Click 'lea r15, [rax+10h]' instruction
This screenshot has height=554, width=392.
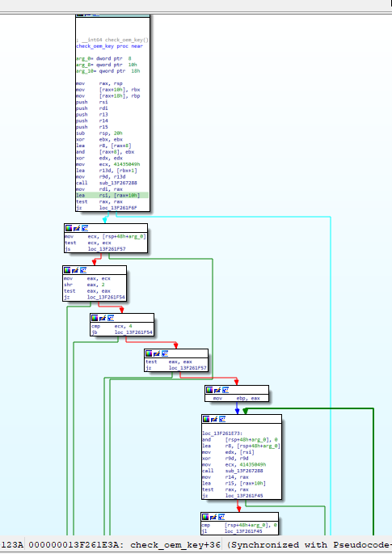click(x=234, y=484)
